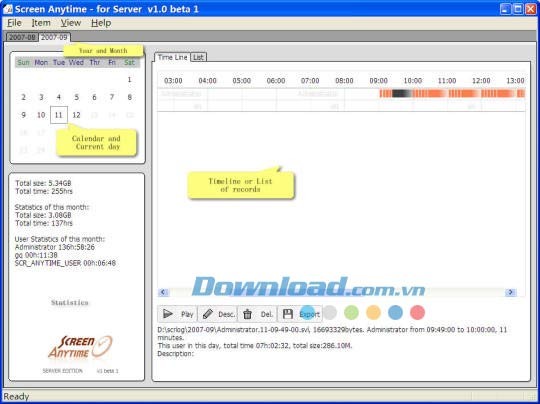Select day 1 in the calendar
Image resolution: width=540 pixels, height=404 pixels.
pos(129,80)
